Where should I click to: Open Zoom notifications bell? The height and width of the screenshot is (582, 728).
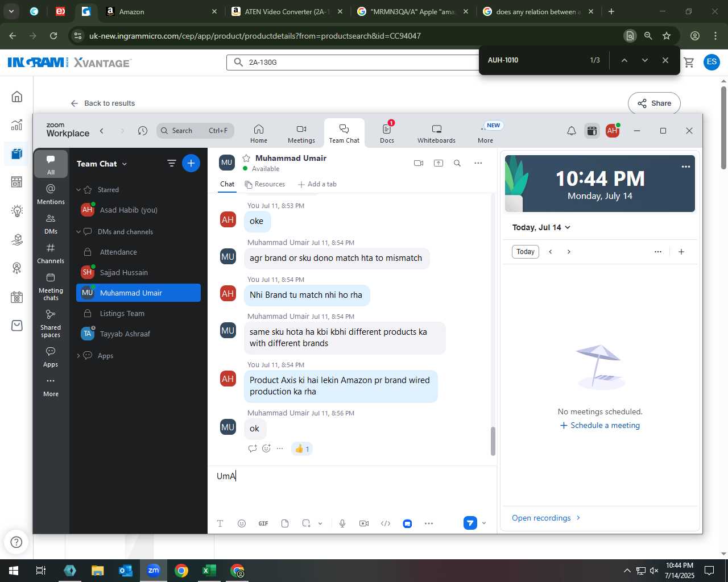[572, 131]
